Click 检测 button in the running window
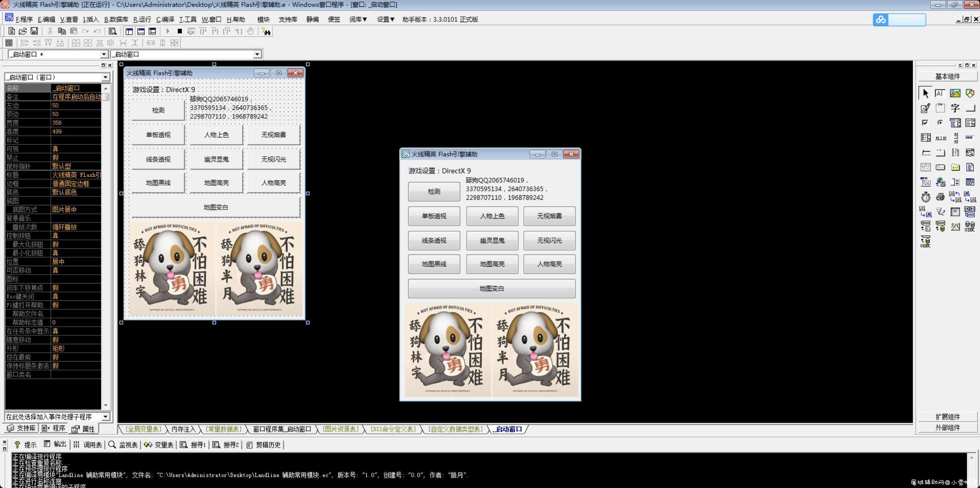Image resolution: width=980 pixels, height=488 pixels. pos(434,192)
